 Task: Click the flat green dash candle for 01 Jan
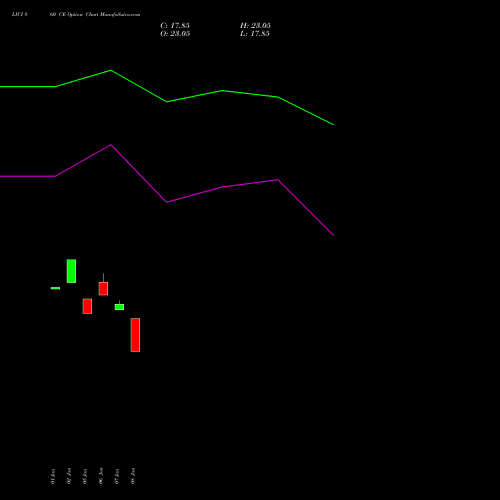55,288
